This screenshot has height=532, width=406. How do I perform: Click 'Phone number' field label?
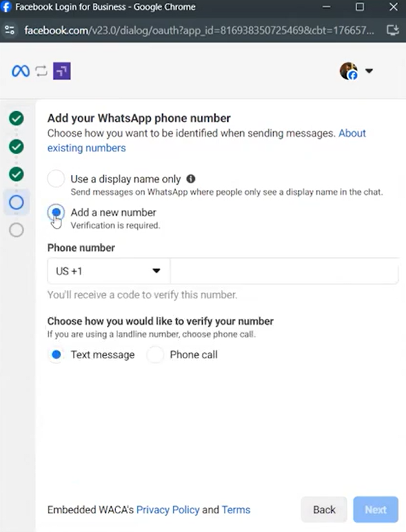point(81,248)
